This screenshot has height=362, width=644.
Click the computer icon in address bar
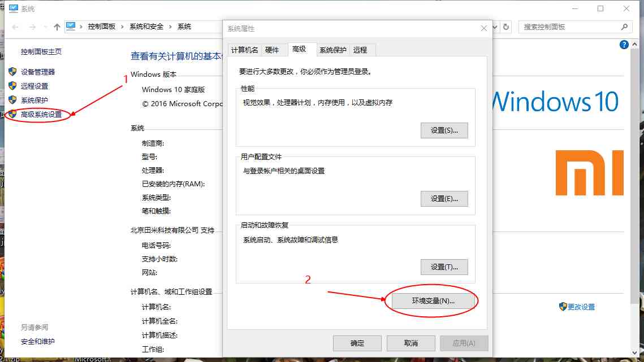pyautogui.click(x=71, y=27)
